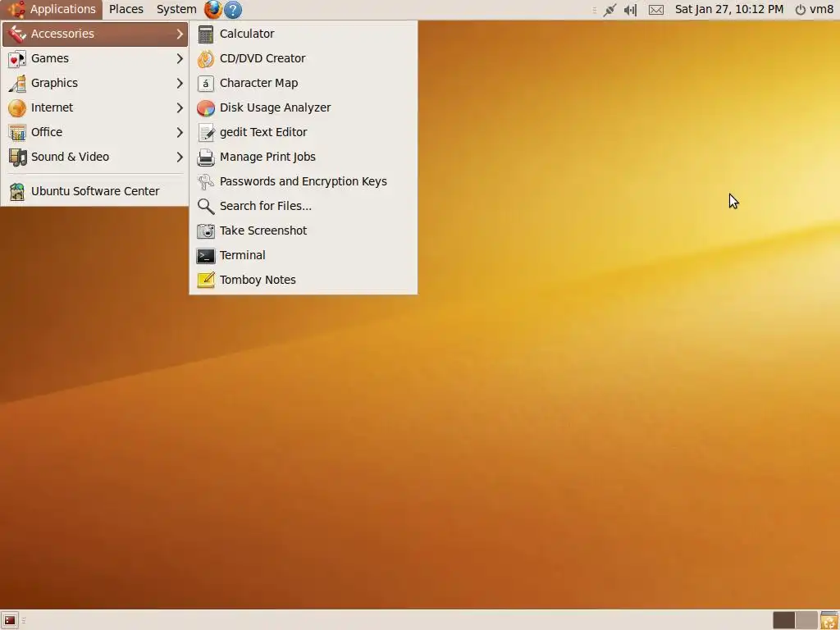Expand the Graphics submenu arrow
The height and width of the screenshot is (630, 840).
coord(180,83)
